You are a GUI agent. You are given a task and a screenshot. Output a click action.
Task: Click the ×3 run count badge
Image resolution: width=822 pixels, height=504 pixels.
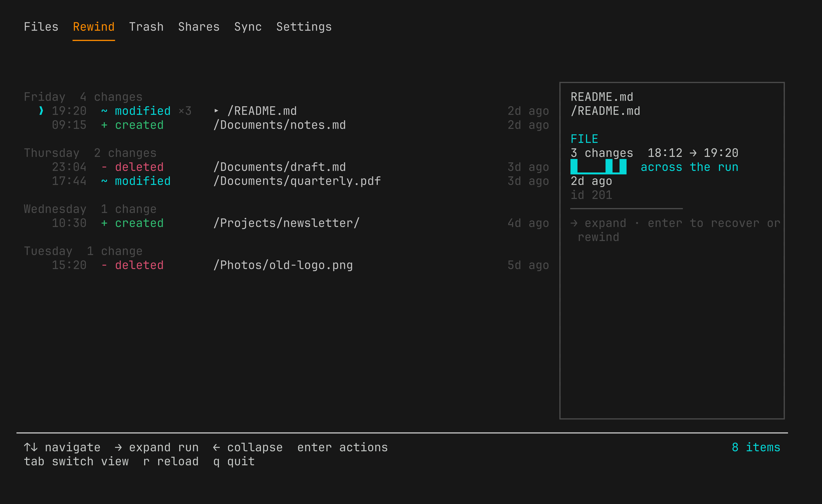click(185, 111)
